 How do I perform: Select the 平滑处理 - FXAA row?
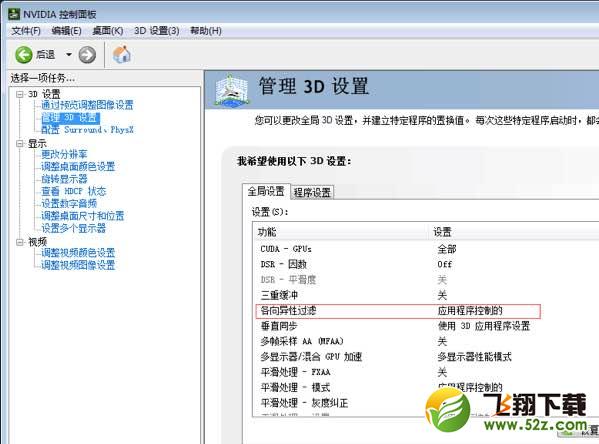426,372
